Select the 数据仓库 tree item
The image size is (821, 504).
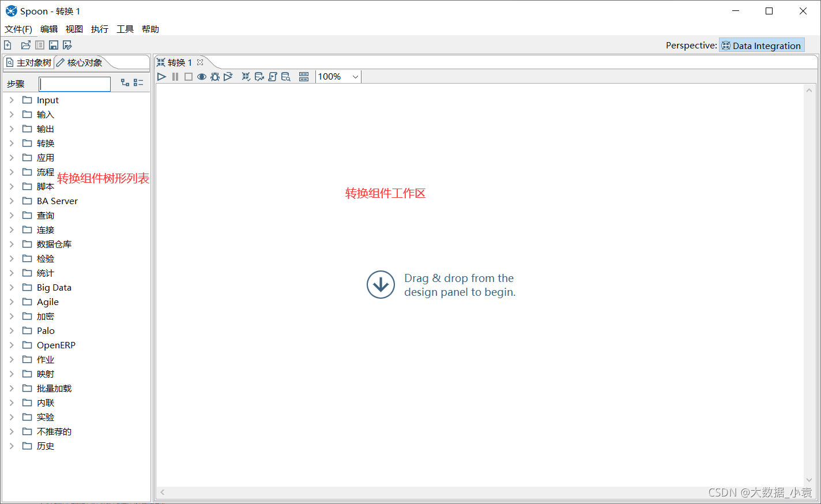point(54,245)
